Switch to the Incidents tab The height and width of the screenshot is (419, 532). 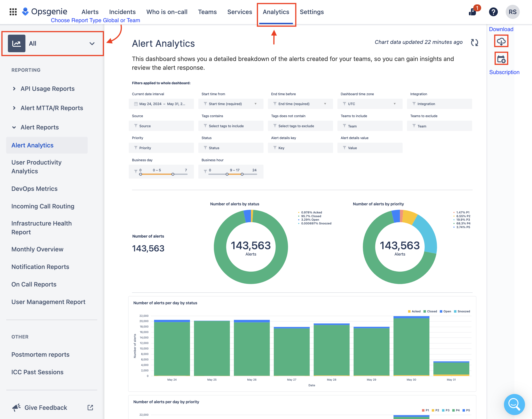tap(122, 12)
